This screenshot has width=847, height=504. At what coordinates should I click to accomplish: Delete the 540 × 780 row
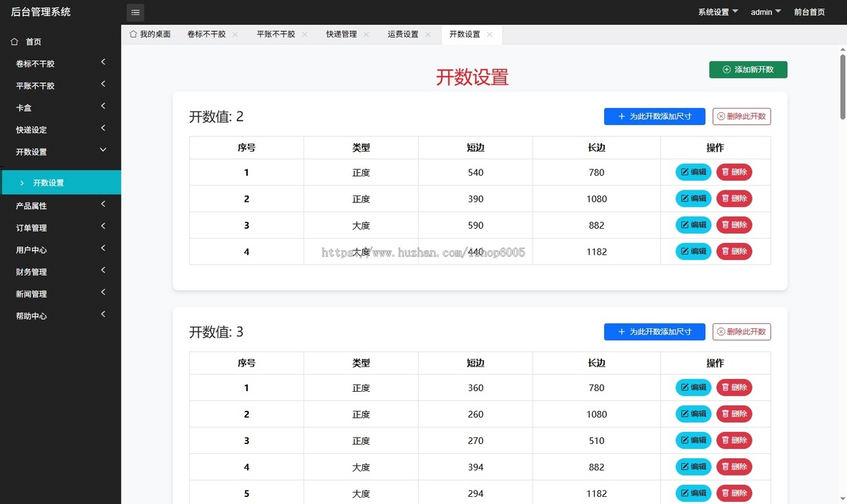click(734, 172)
